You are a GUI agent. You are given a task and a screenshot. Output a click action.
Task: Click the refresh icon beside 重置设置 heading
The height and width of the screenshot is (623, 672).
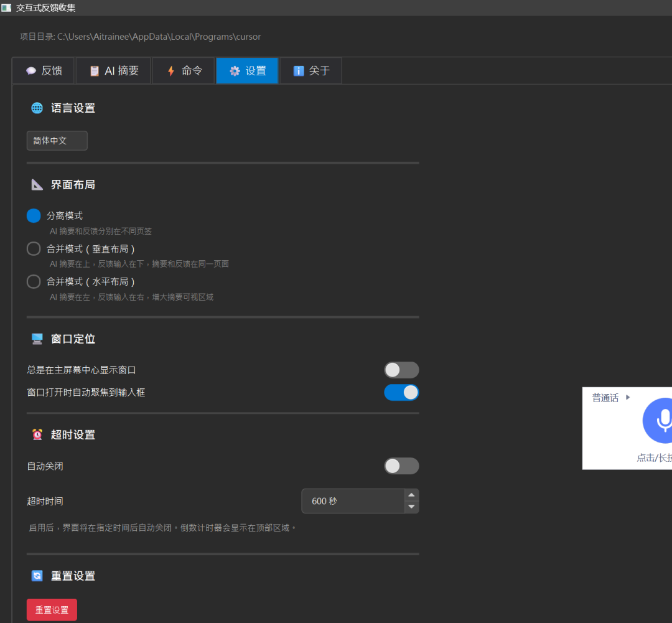37,576
